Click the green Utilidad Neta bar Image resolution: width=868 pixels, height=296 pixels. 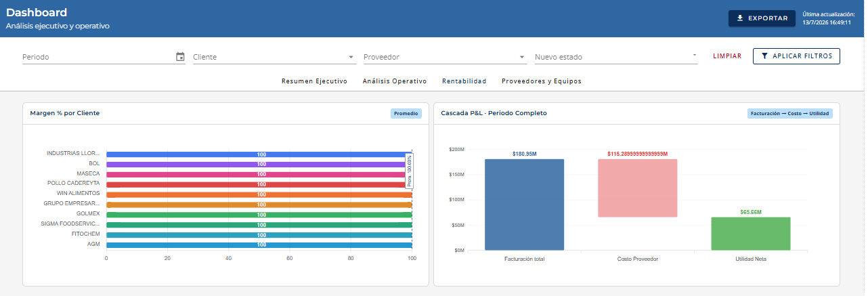pos(751,234)
